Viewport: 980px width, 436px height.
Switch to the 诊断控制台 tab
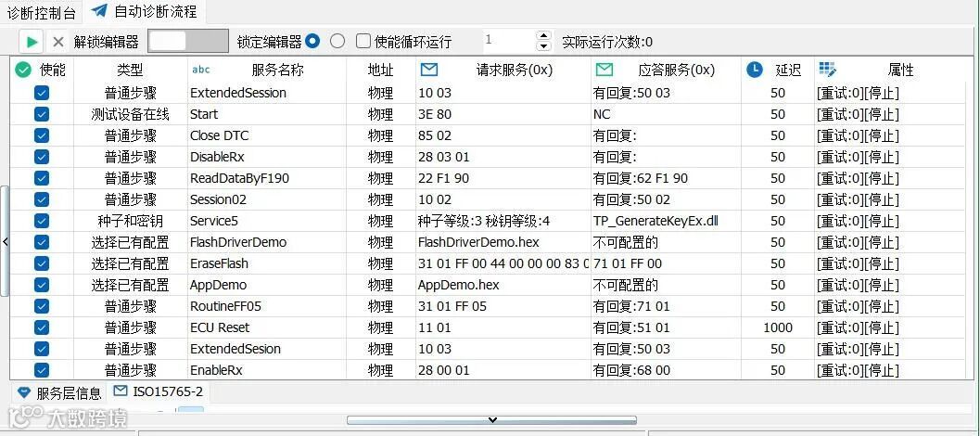pyautogui.click(x=41, y=12)
